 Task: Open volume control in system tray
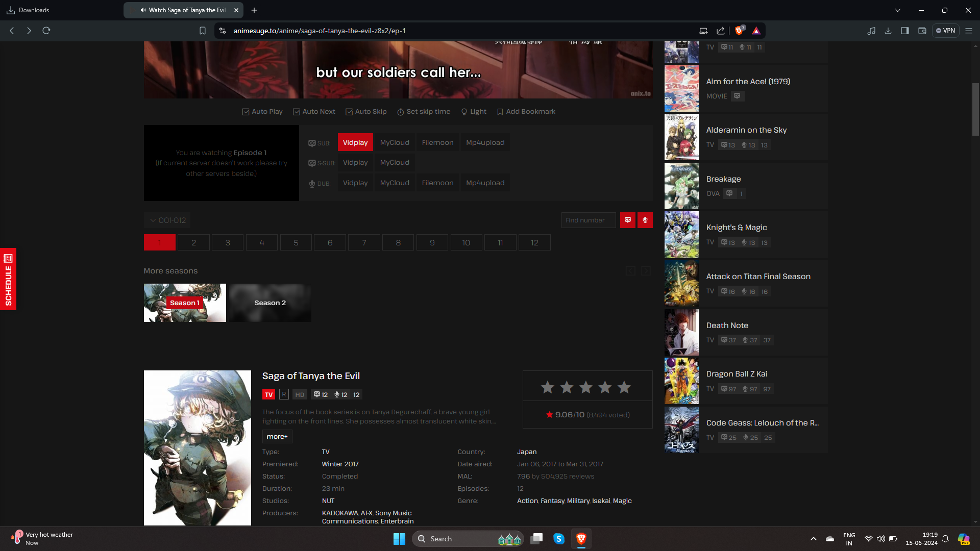point(881,539)
